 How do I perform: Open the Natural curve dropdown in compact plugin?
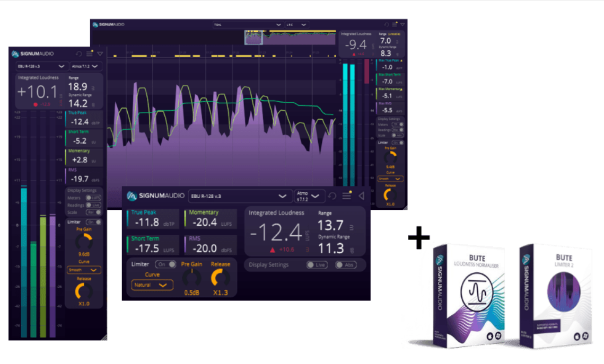pos(152,285)
